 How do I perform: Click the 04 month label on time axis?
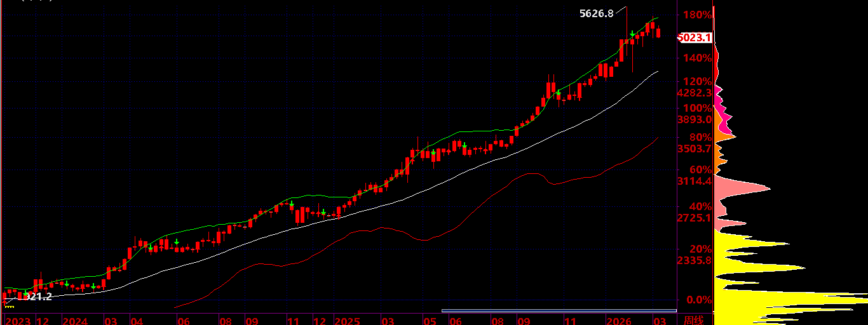point(137,321)
